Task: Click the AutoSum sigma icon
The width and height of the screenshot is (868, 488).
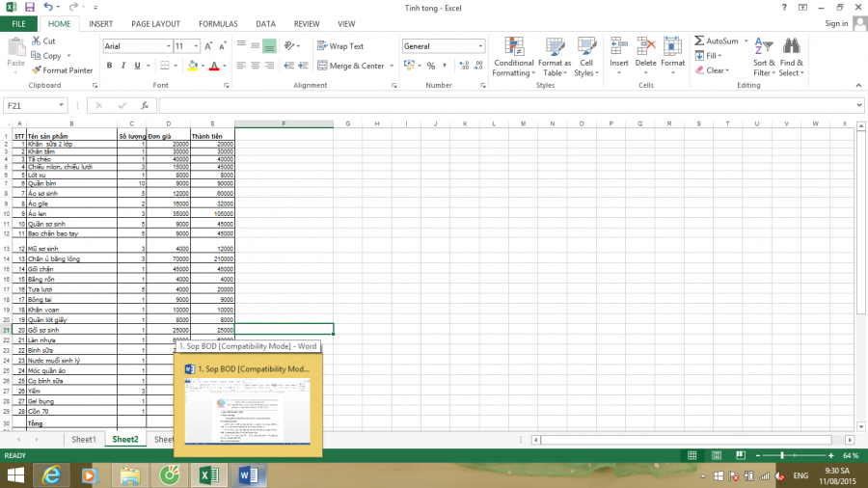Action: point(699,41)
